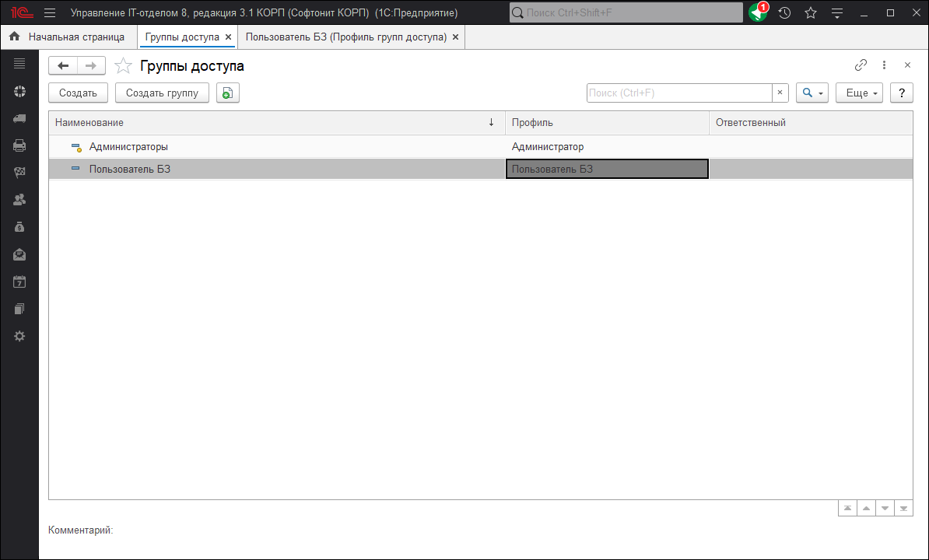Click the copy-with-green-plus icon beside Создать группу
929x560 pixels.
click(x=227, y=93)
